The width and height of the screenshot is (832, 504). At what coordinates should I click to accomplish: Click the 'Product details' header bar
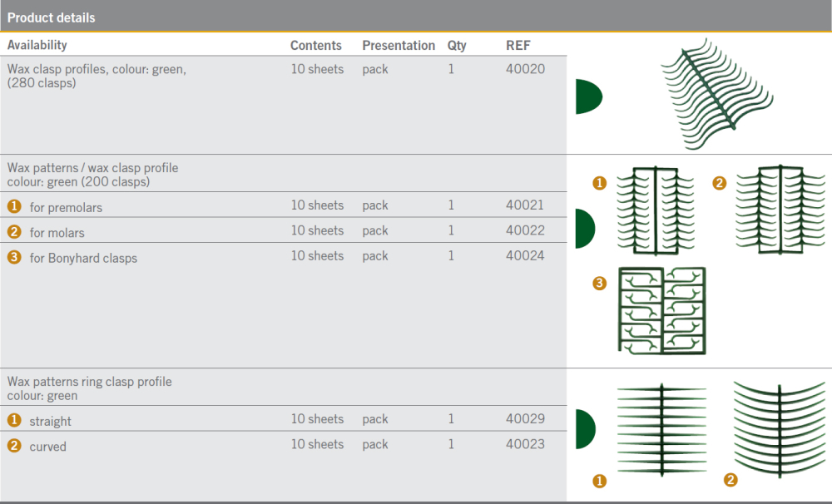pyautogui.click(x=416, y=17)
